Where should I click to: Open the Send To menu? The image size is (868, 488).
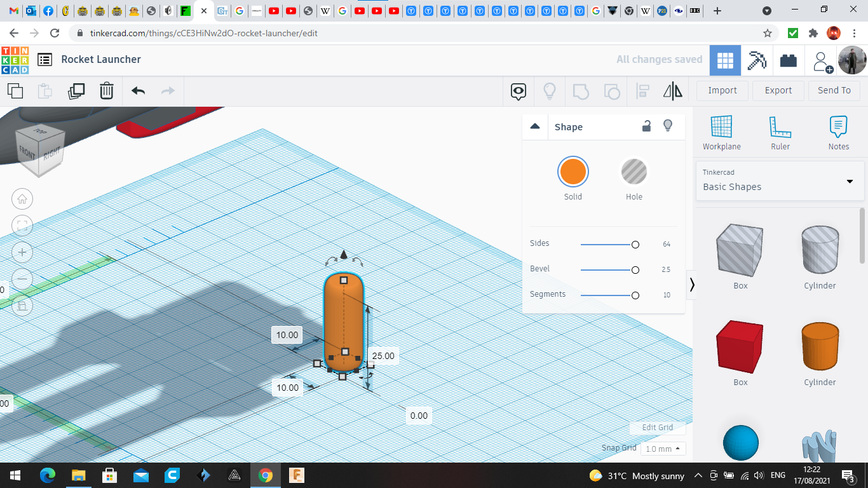coord(834,90)
